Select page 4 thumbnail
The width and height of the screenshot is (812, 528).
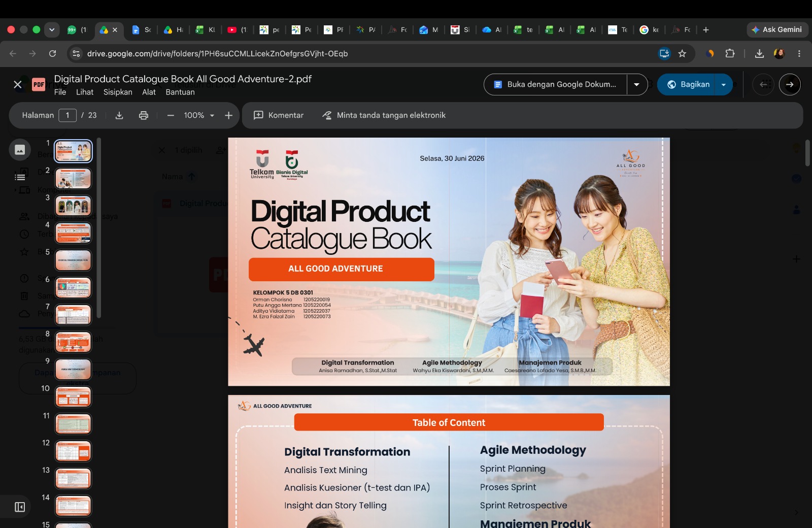pyautogui.click(x=73, y=233)
